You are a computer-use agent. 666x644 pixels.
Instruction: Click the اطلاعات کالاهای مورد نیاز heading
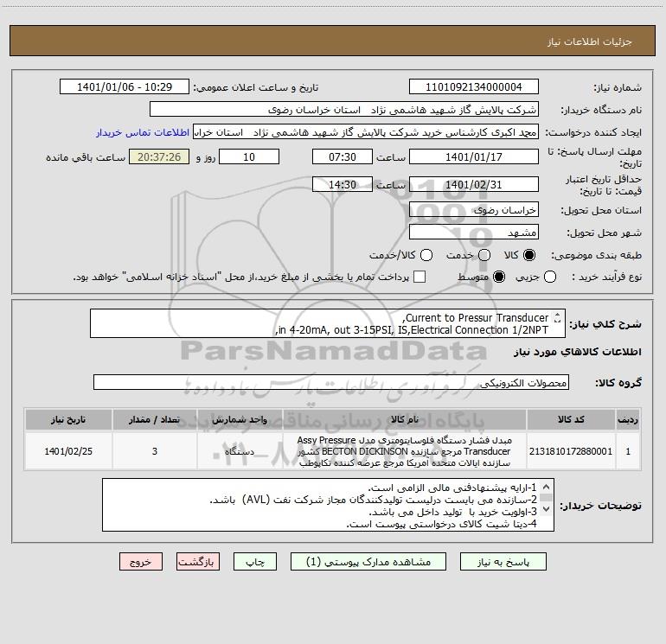577,352
